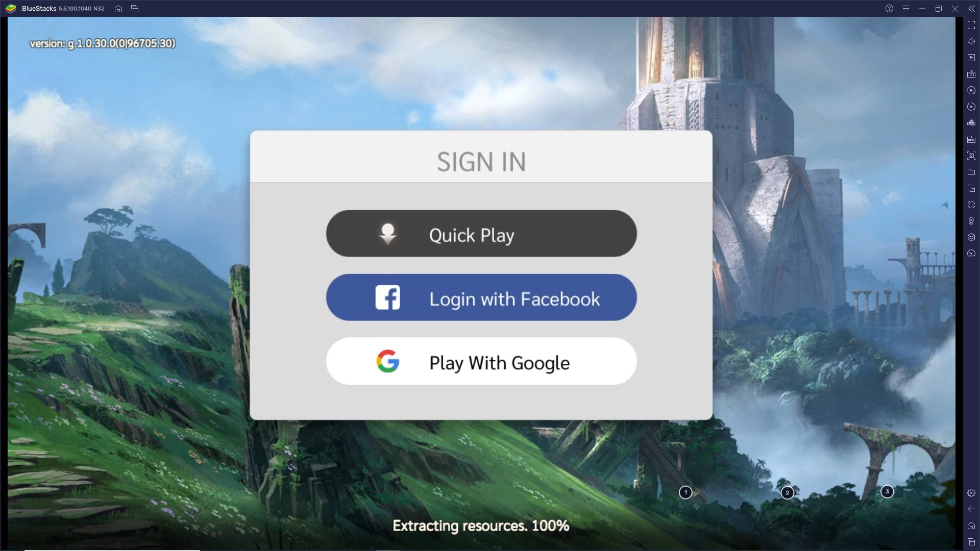Click the BlueStacks home icon

[118, 8]
